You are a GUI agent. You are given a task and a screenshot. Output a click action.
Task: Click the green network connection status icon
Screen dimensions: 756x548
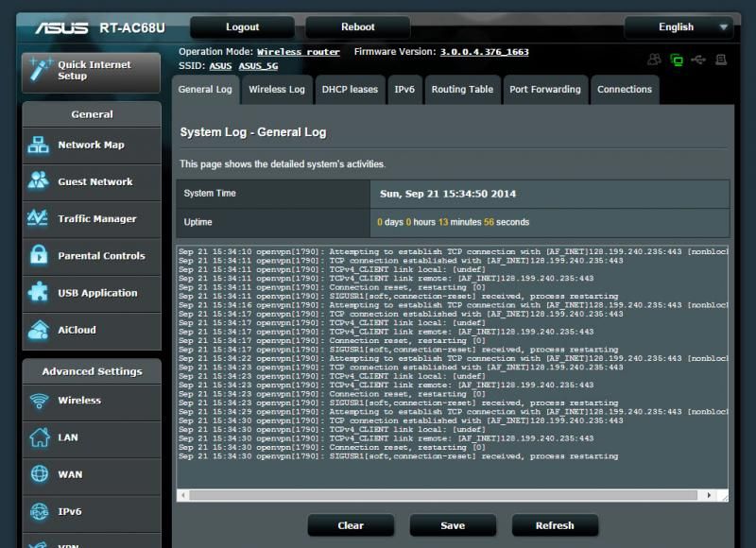point(677,60)
